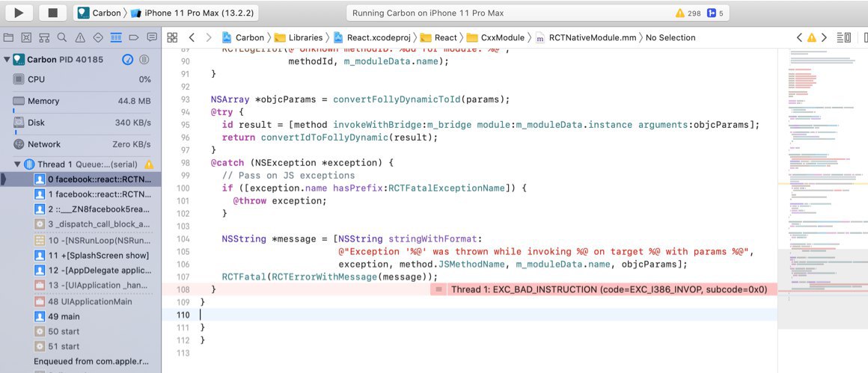The image size is (868, 373).
Task: Open the Report navigator
Action: [x=152, y=37]
